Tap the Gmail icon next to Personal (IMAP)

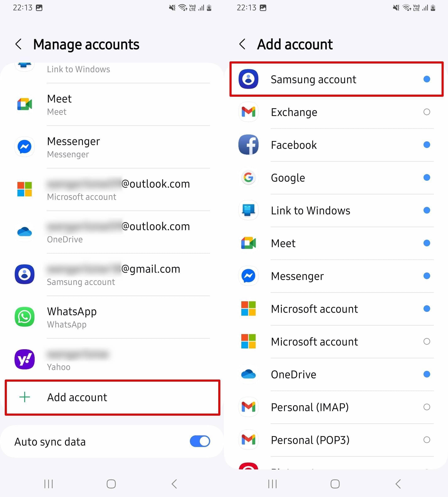click(249, 407)
